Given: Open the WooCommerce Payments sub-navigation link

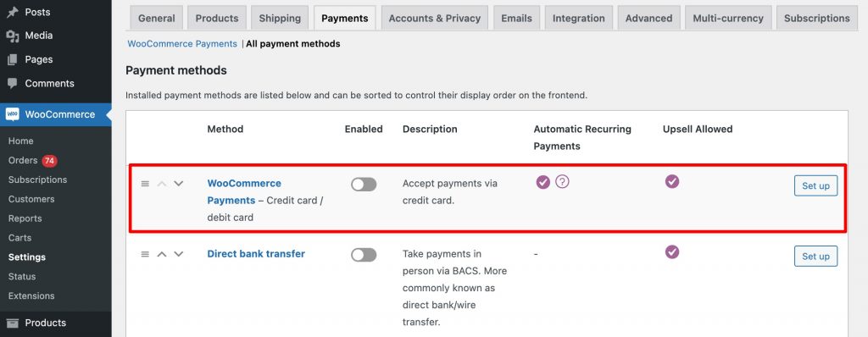Looking at the screenshot, I should pos(182,44).
